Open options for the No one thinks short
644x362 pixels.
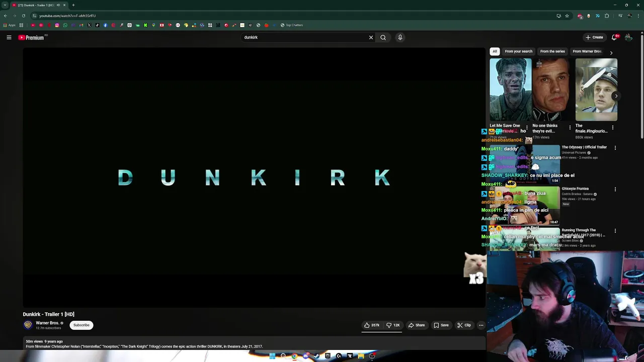[x=570, y=128]
